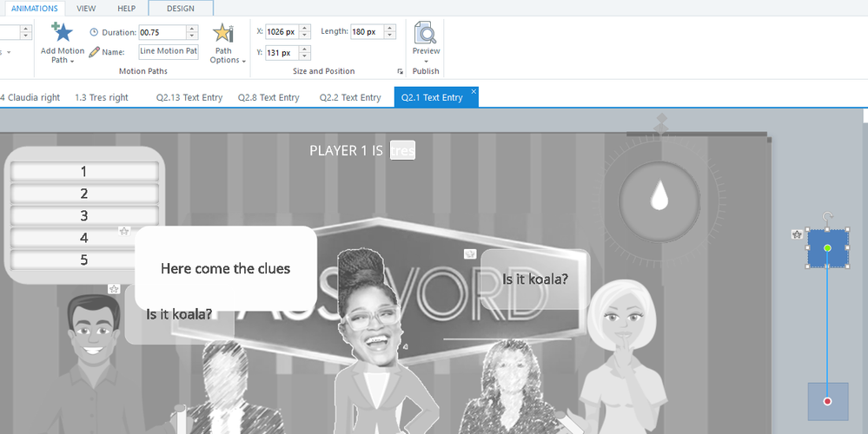The image size is (868, 434).
Task: Click the Name pencil icon
Action: point(94,52)
